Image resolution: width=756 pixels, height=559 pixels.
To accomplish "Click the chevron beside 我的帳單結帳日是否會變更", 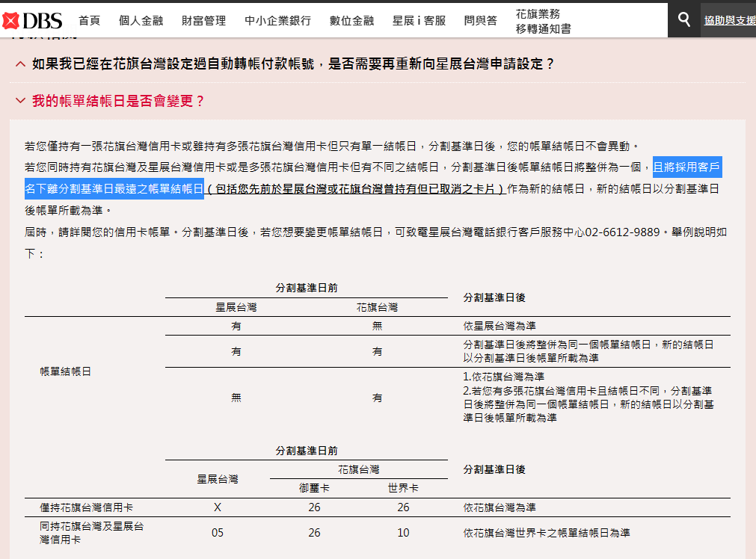I will point(20,101).
